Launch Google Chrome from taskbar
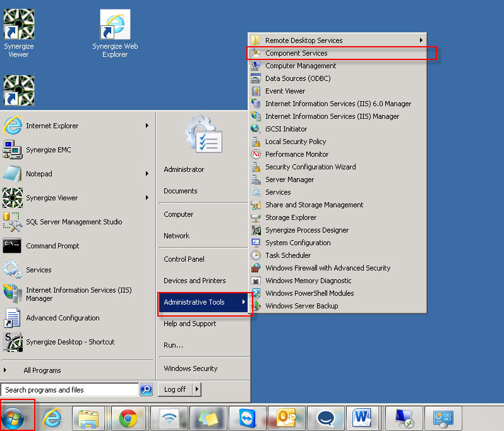This screenshot has width=504, height=431. pyautogui.click(x=128, y=418)
